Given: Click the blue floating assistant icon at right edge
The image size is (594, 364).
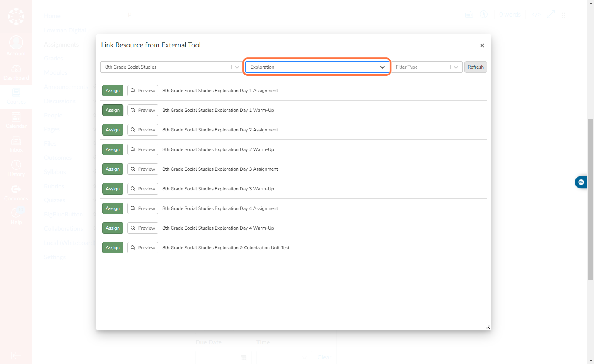Looking at the screenshot, I should (581, 182).
